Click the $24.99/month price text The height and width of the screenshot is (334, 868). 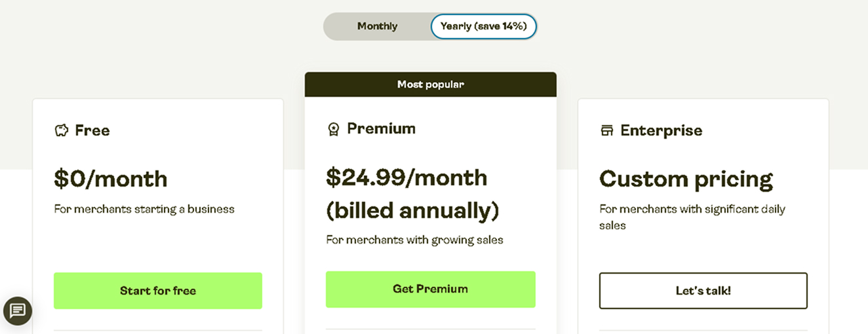click(406, 177)
